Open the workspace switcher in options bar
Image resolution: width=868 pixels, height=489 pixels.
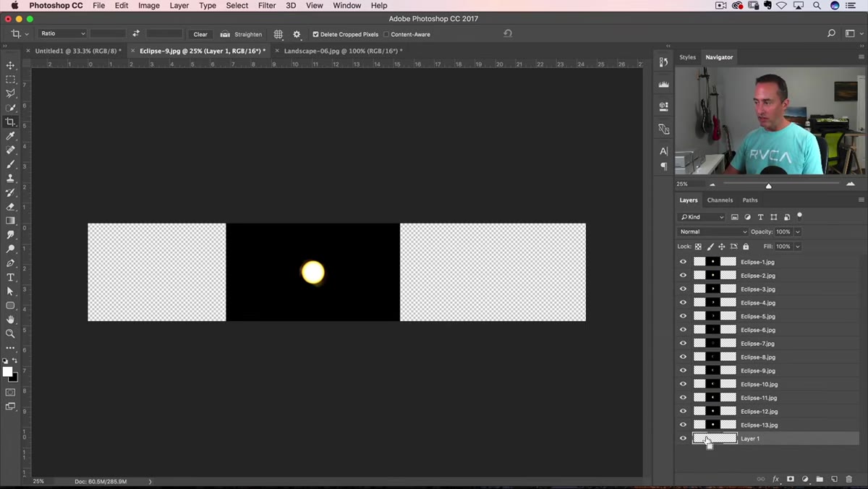852,33
